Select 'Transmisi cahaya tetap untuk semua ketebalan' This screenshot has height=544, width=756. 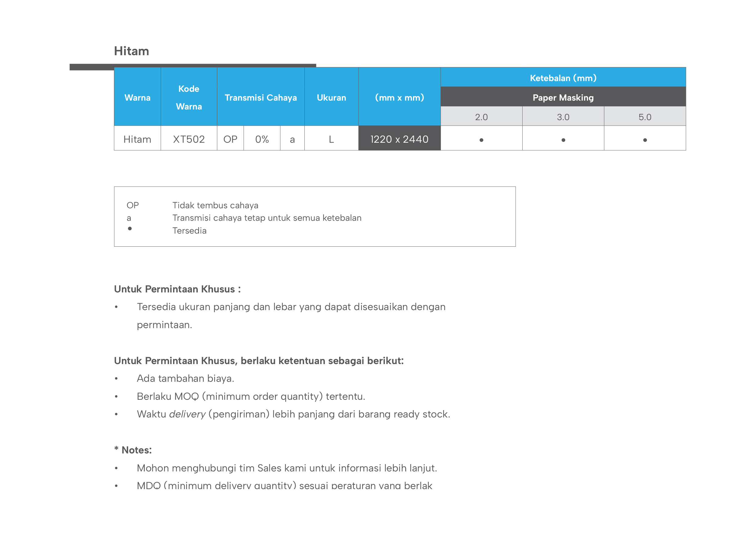click(267, 218)
